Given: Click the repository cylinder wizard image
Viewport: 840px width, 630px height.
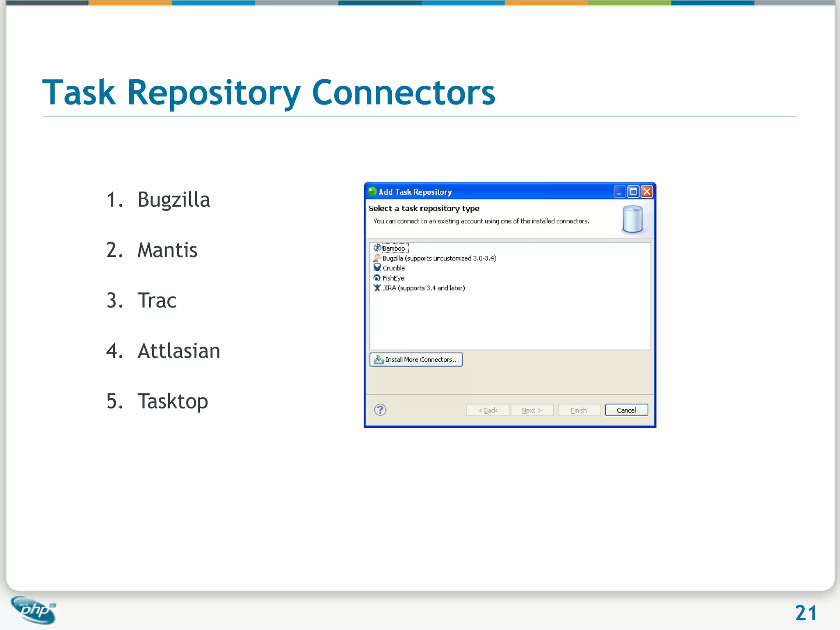Looking at the screenshot, I should coord(632,219).
